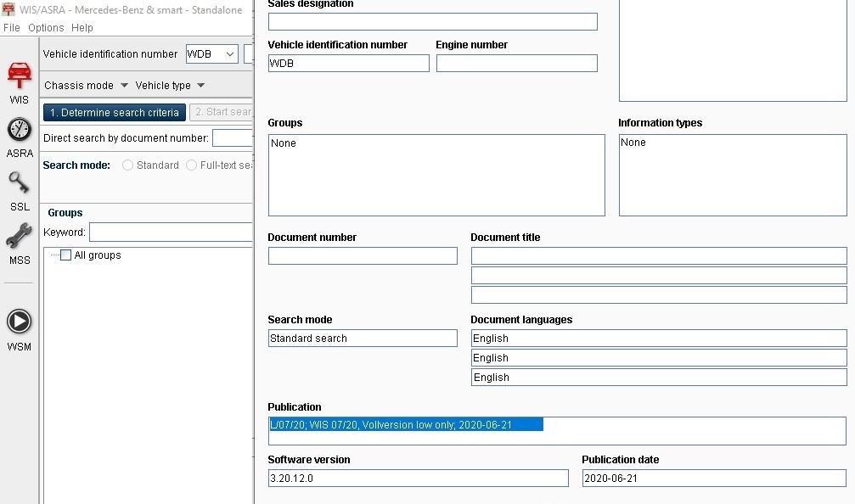Open the WIS module icon

click(x=19, y=76)
